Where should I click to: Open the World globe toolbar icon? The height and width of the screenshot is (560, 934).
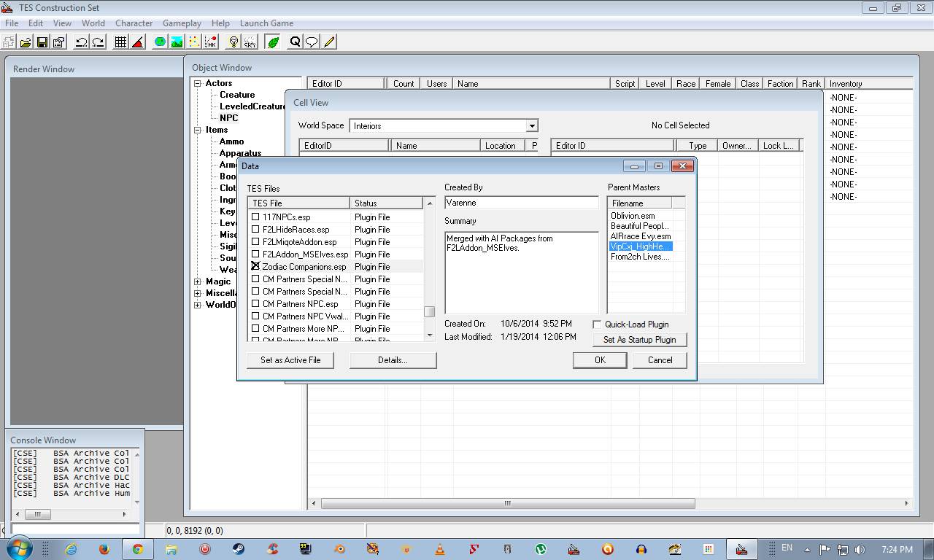(160, 42)
